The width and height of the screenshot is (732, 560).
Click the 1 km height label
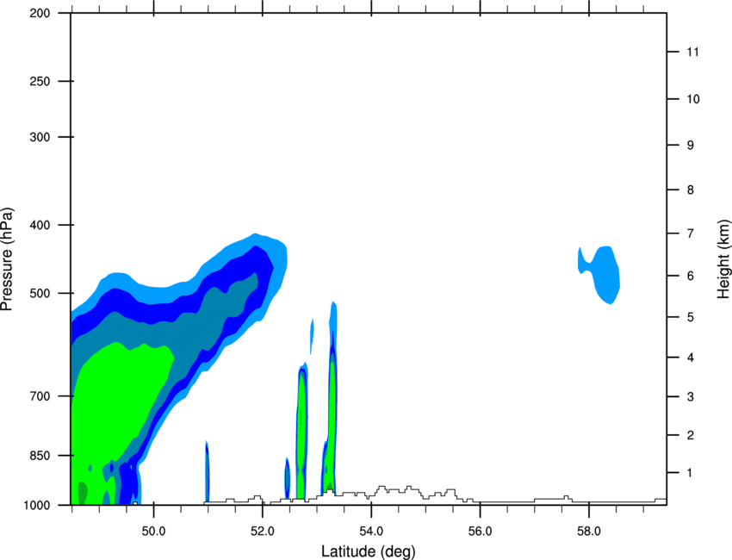pos(691,473)
